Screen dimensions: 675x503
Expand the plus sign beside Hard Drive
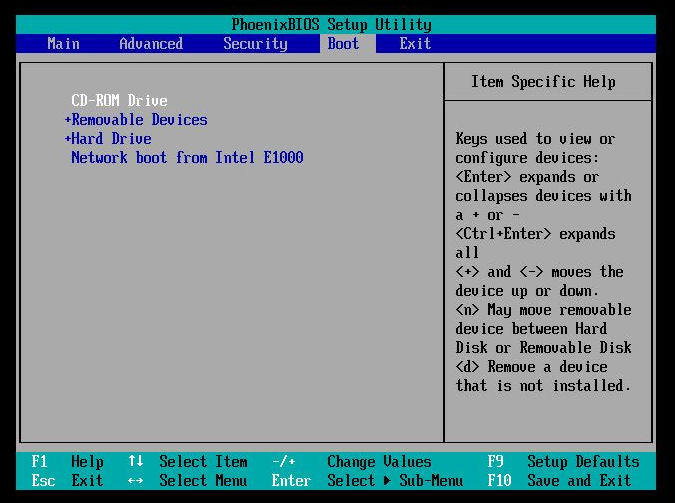click(67, 139)
